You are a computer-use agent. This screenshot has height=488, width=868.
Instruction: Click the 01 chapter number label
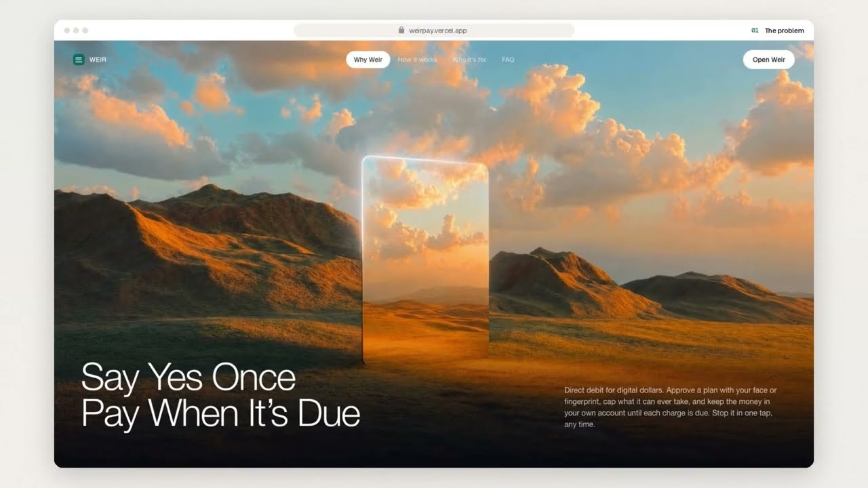coord(755,30)
